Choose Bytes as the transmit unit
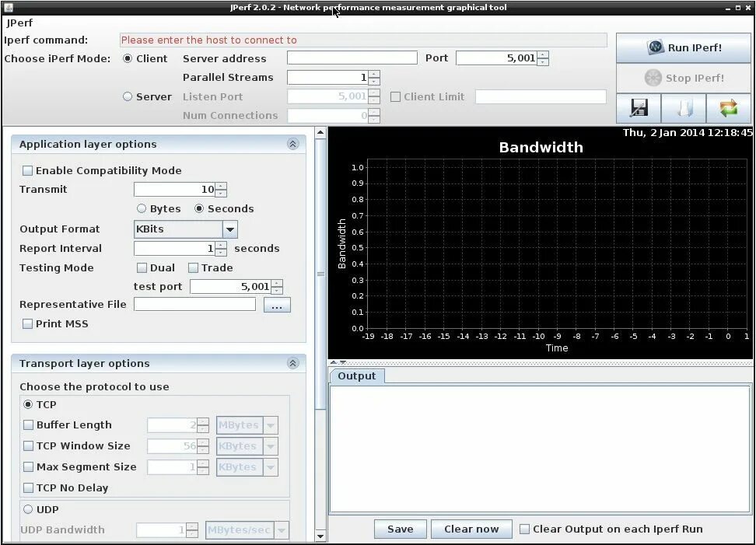 142,208
